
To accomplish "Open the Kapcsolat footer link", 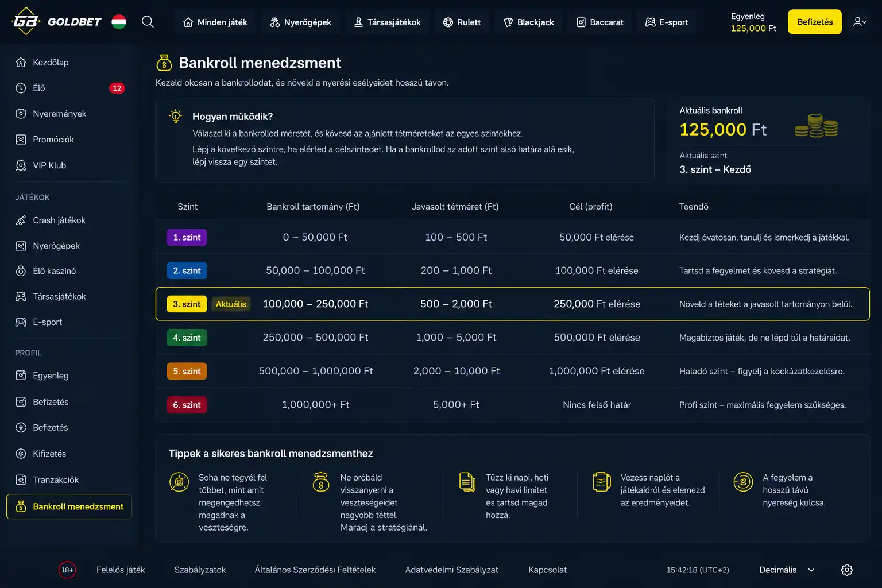I will click(547, 570).
